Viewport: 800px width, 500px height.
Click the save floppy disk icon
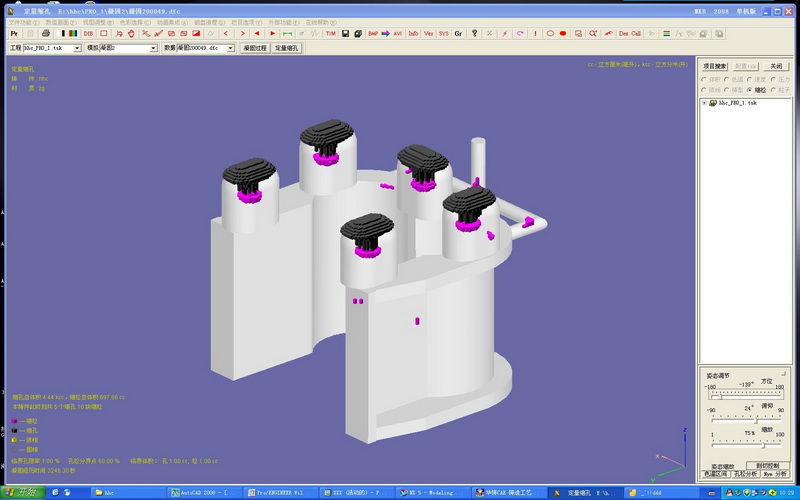344,33
